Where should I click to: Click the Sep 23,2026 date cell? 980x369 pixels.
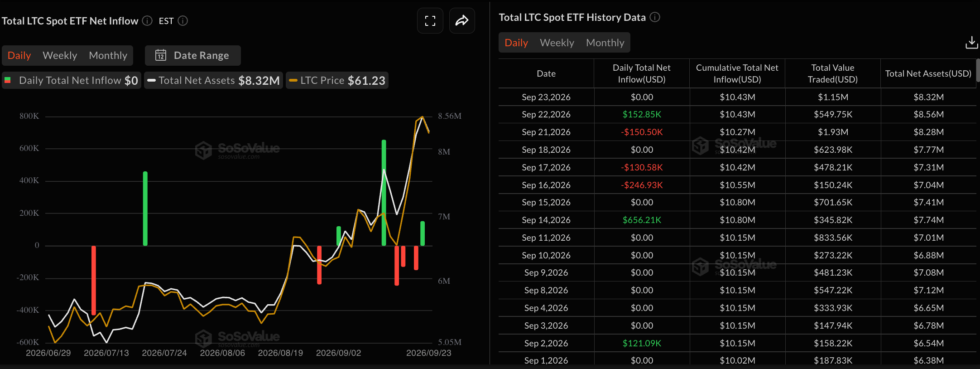pyautogui.click(x=546, y=97)
